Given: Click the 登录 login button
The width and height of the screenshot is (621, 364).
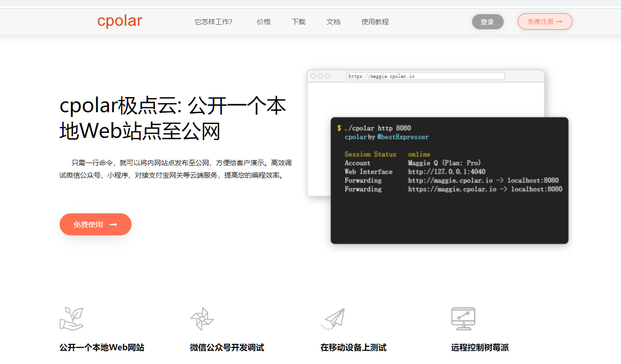Looking at the screenshot, I should (488, 22).
